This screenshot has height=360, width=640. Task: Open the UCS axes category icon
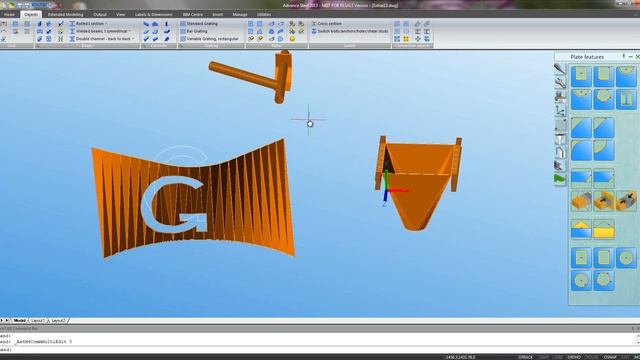click(560, 110)
